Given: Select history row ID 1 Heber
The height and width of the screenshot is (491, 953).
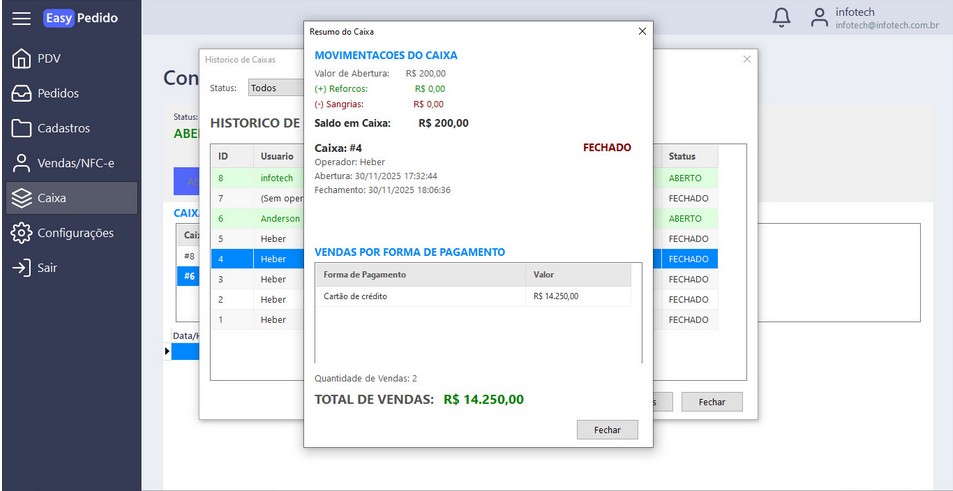Looking at the screenshot, I should point(258,320).
